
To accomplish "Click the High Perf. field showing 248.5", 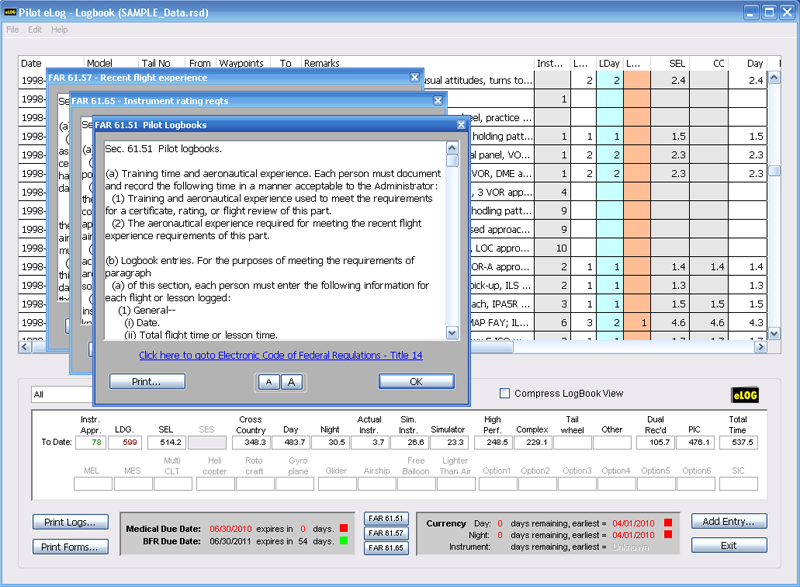I will coord(493,442).
